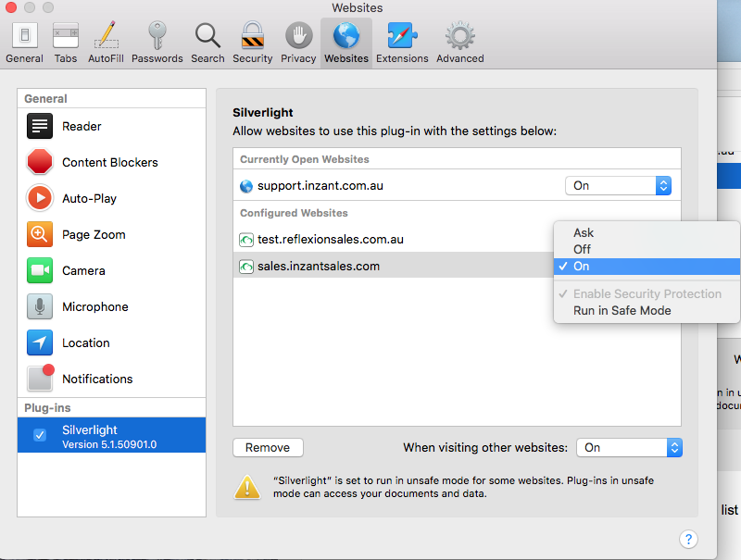Open the Extensions puzzle icon
The image size is (741, 560).
point(402,36)
